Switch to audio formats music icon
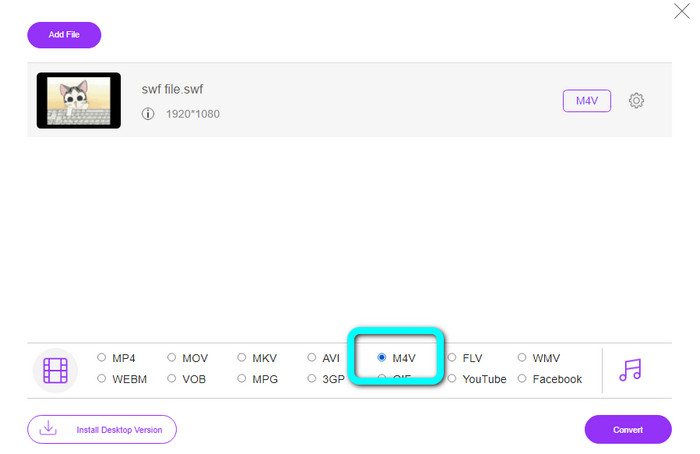Viewport: 700px width, 454px height. coord(630,370)
